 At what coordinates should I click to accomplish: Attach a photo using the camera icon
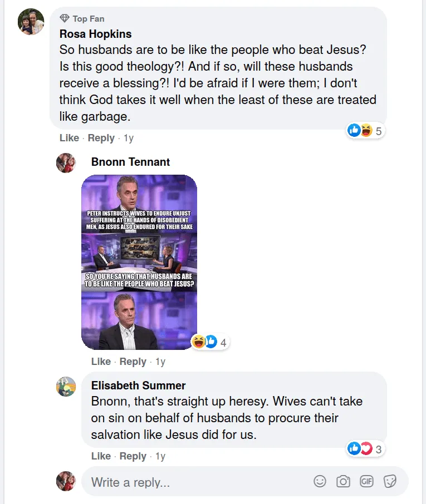(x=343, y=482)
